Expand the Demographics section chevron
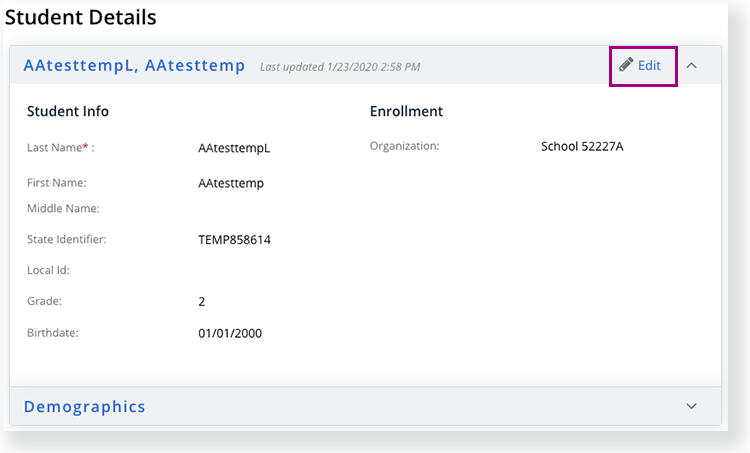 click(x=691, y=406)
